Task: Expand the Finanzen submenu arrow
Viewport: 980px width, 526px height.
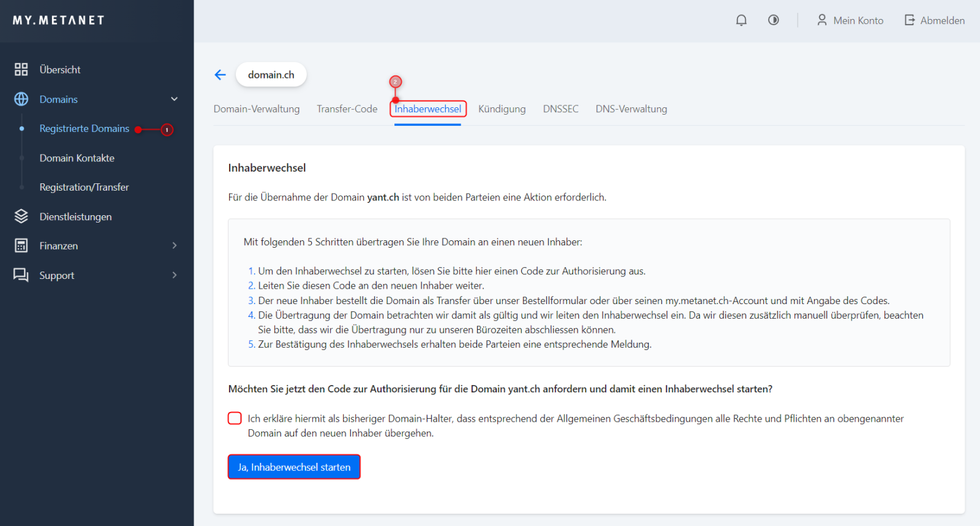Action: [174, 246]
